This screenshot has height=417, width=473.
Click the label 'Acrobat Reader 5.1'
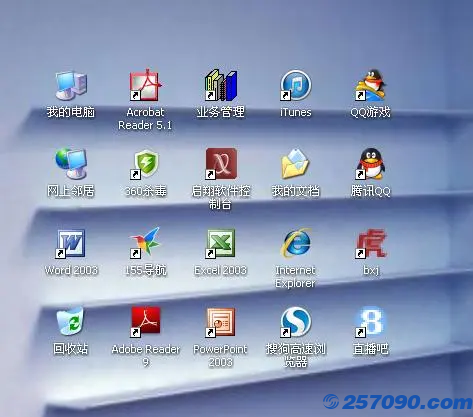click(145, 119)
